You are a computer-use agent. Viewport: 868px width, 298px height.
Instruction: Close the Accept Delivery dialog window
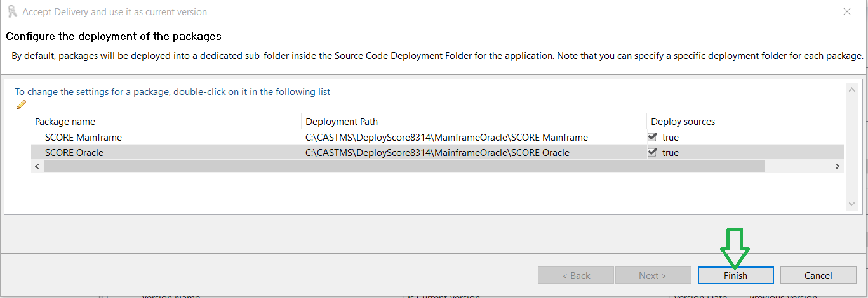point(846,11)
